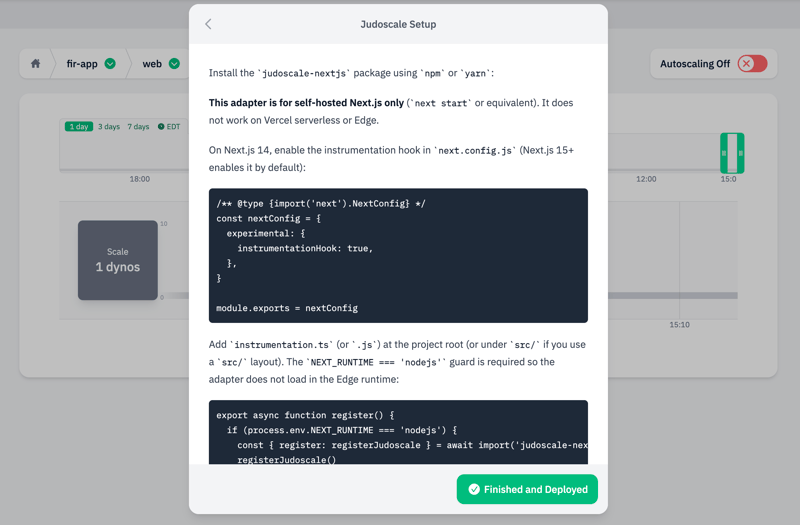Image resolution: width=800 pixels, height=525 pixels.
Task: Click the 'instrumentationHook: true,' code line
Action: pyautogui.click(x=305, y=248)
